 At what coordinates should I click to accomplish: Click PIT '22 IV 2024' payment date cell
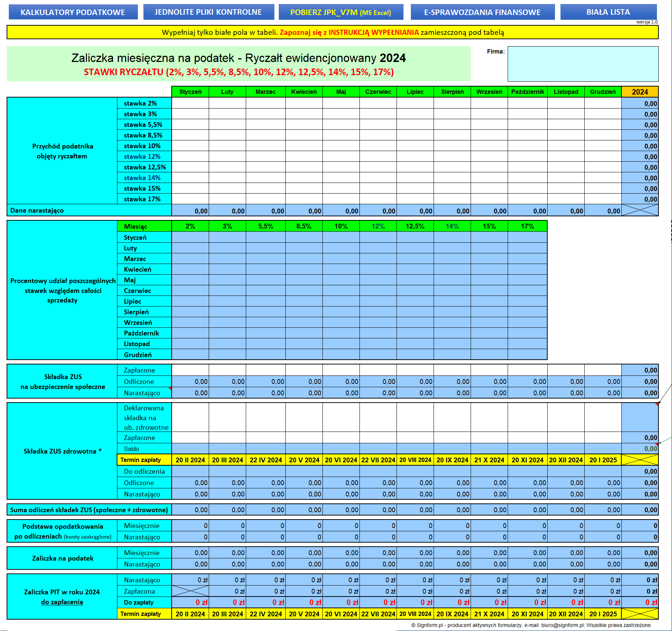pyautogui.click(x=266, y=614)
